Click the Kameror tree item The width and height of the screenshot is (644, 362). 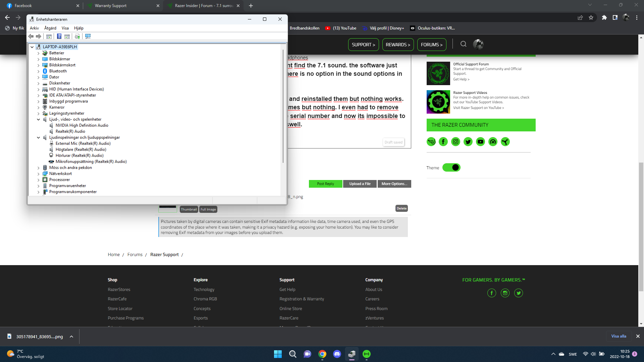pos(57,107)
